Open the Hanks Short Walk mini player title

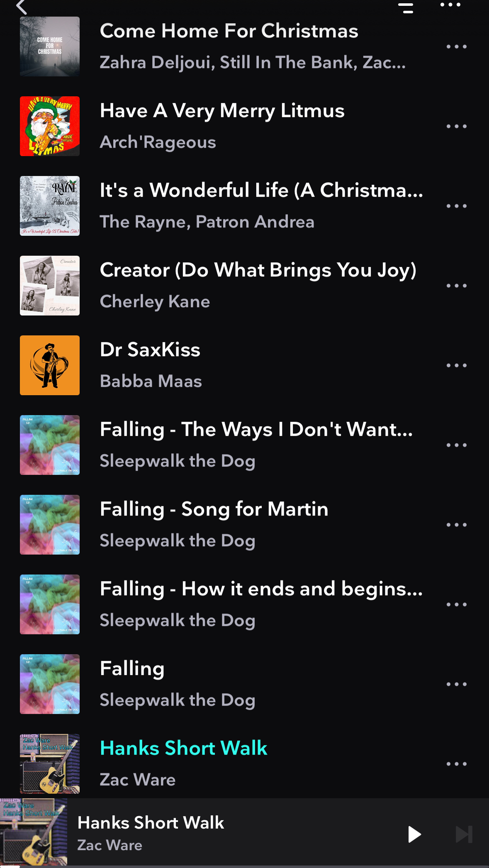tap(151, 823)
